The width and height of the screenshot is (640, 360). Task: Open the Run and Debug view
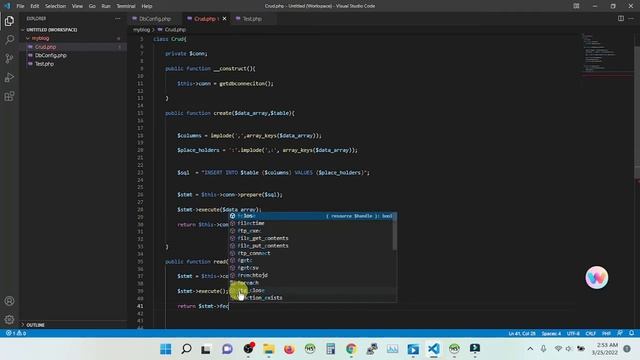coord(9,78)
